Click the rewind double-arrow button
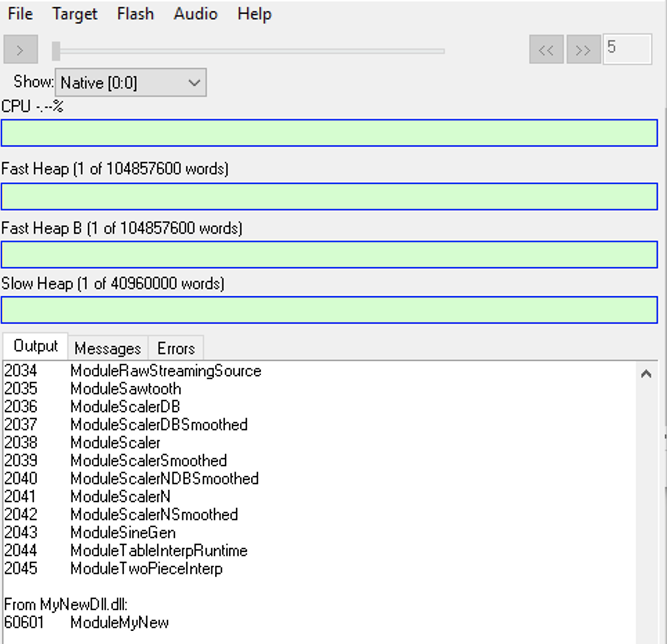Viewport: 667px width, 644px height. click(546, 49)
